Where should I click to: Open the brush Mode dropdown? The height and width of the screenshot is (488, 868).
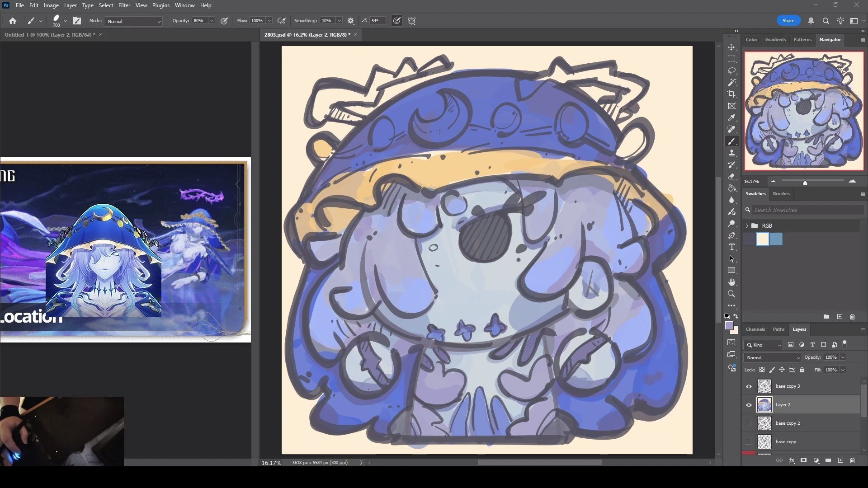tap(133, 21)
